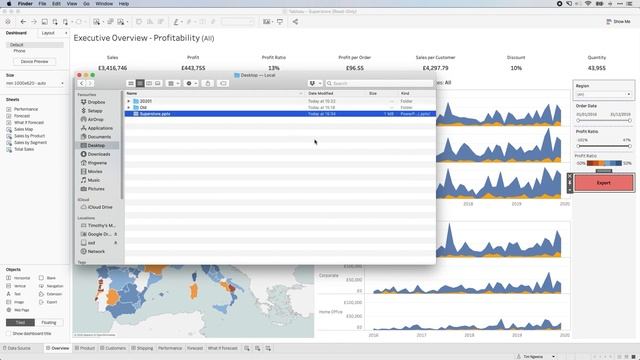
Task: Add a Web Page object
Action: 18,310
